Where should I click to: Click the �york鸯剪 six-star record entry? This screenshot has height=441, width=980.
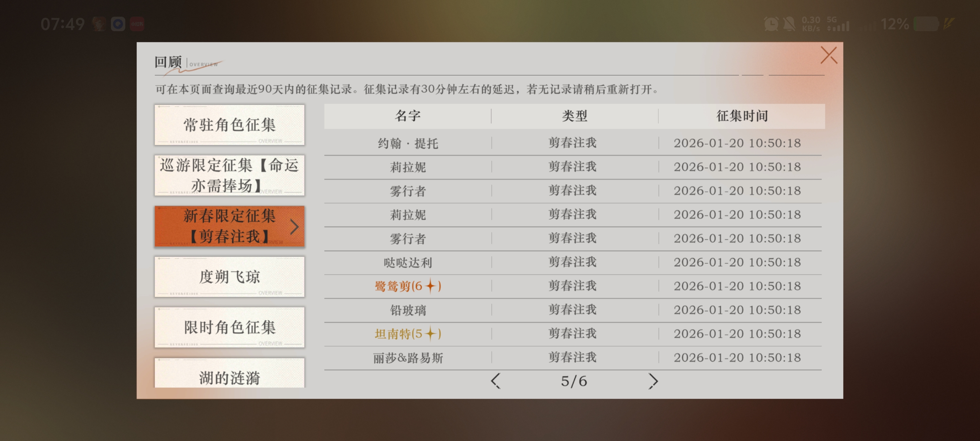(407, 286)
